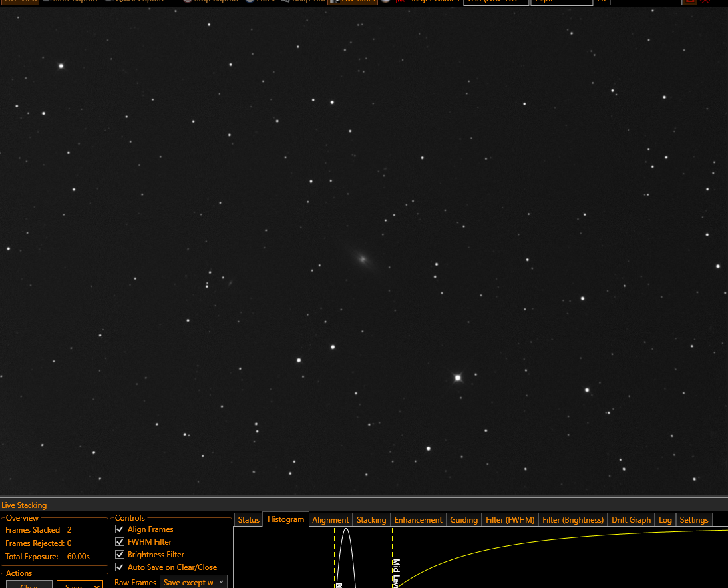The image size is (728, 588).
Task: Expand the Save button's dropdown arrow
Action: 96,585
